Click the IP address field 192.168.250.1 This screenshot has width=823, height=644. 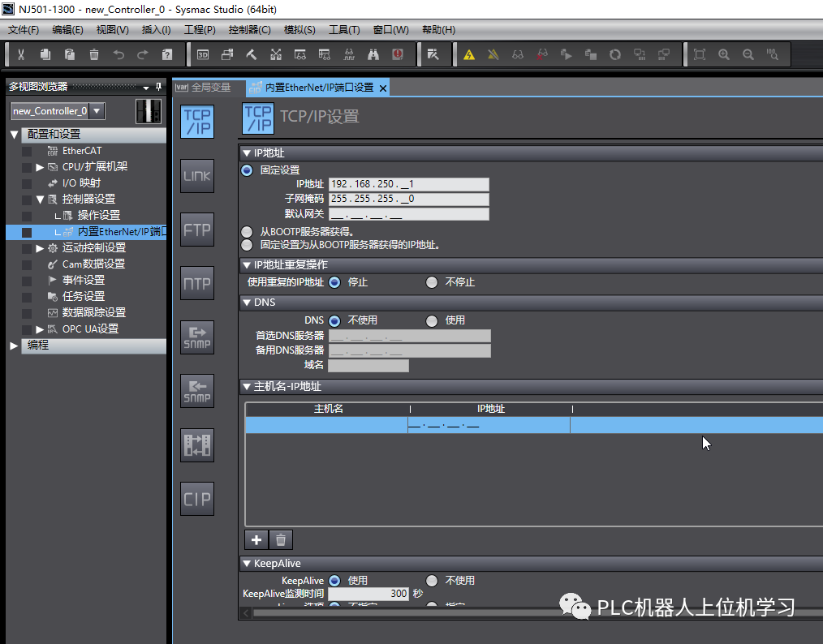coord(409,184)
